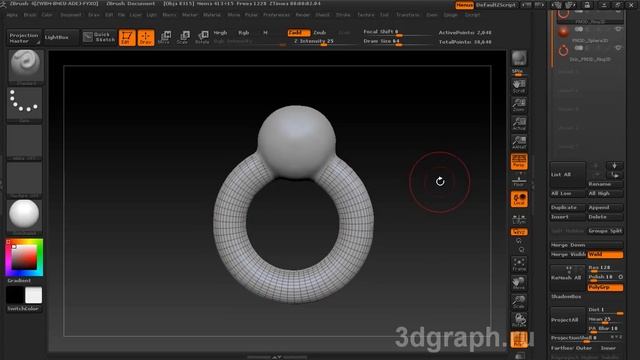The width and height of the screenshot is (640, 360).
Task: Click the Merge Down button
Action: [587, 245]
